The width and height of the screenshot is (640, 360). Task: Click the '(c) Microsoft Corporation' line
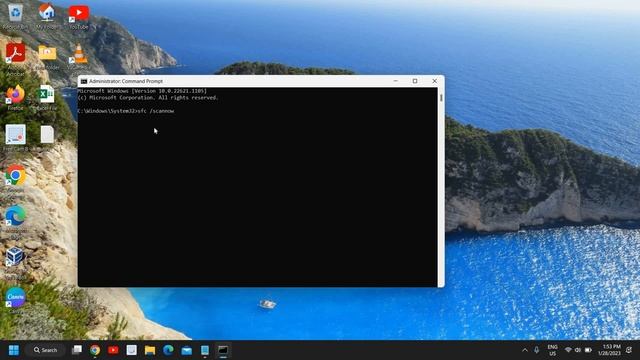(x=148, y=98)
